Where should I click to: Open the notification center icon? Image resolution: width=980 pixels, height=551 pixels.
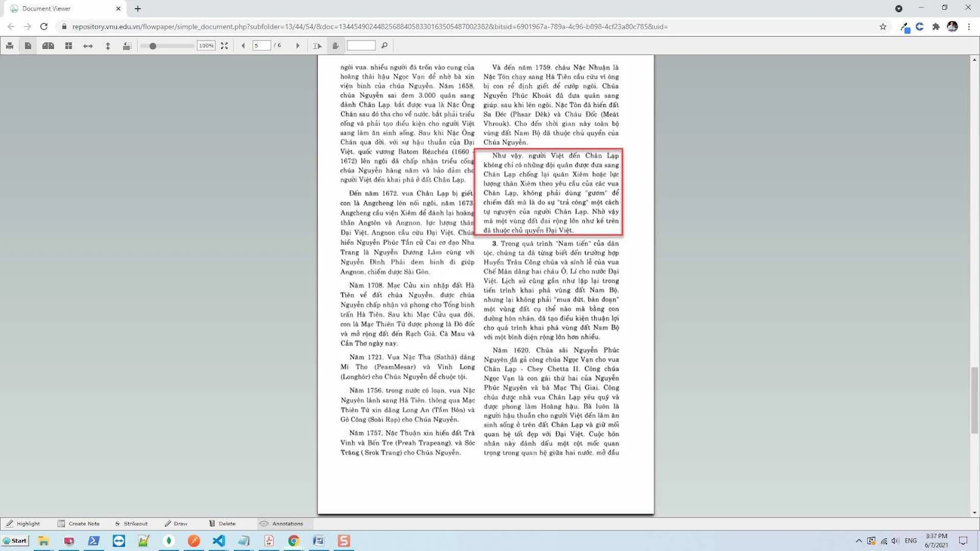click(963, 541)
